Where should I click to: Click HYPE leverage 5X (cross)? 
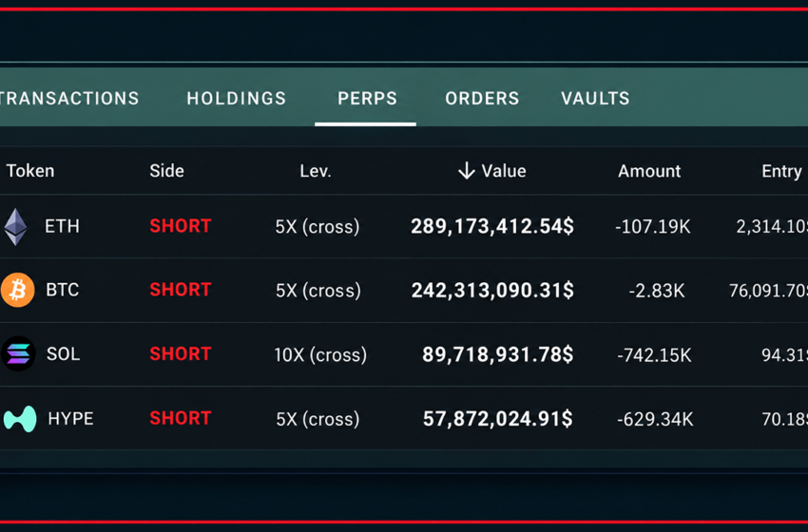[317, 419]
